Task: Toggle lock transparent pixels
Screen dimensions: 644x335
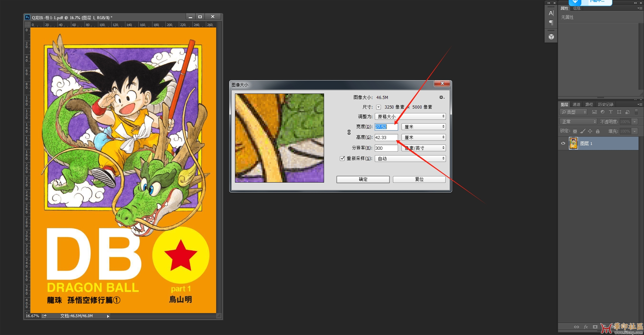Action: (575, 131)
